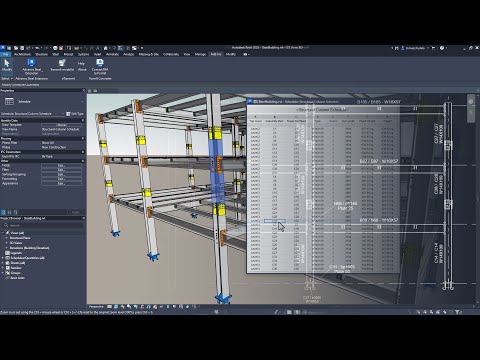This screenshot has height=360, width=480.
Task: Collapse the Other properties section
Action: (x=83, y=161)
